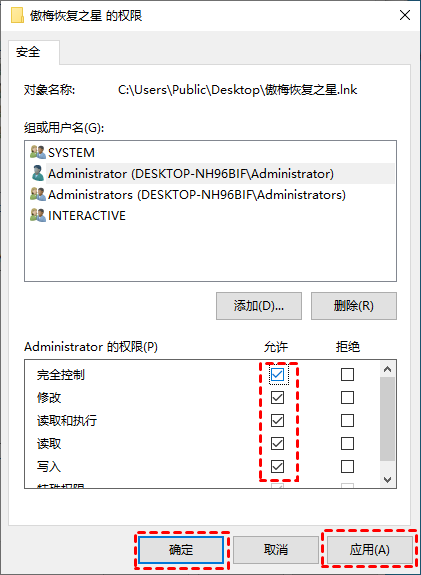Click permissions list scroll down arrow
Viewport: 421px width, 575px height.
[388, 479]
